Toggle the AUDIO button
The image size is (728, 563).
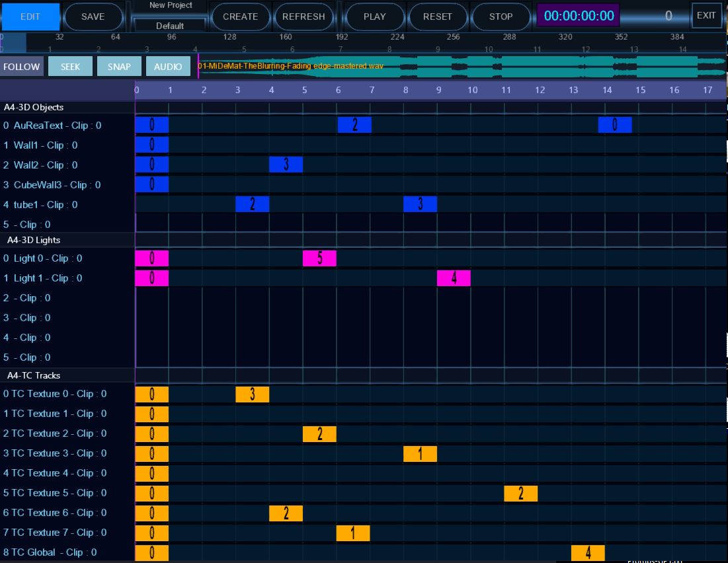[168, 67]
